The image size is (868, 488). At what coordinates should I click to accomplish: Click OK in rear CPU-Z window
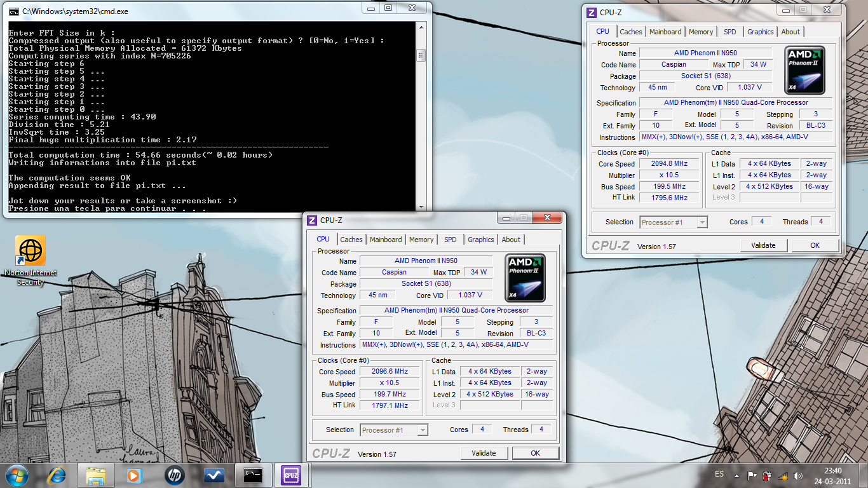point(815,245)
